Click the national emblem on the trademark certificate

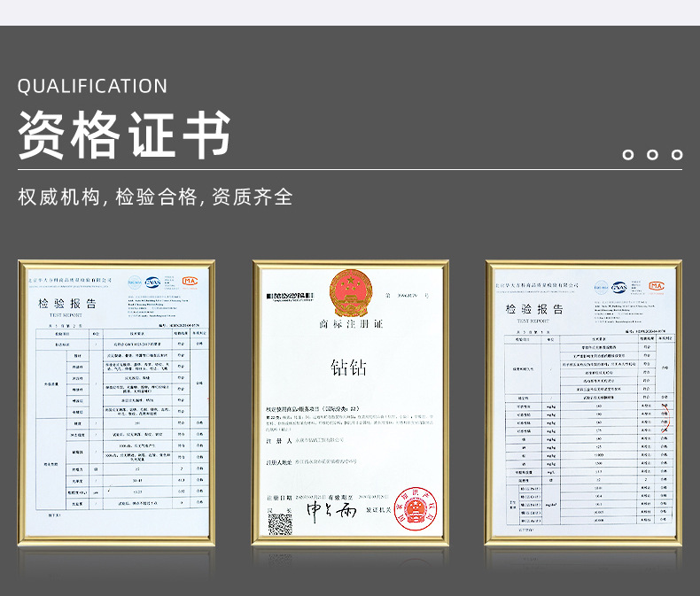[351, 293]
